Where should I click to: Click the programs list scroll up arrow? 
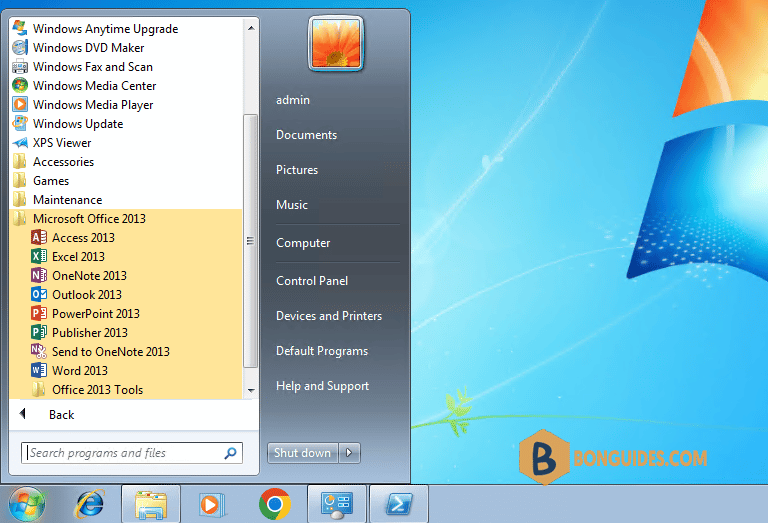[251, 28]
